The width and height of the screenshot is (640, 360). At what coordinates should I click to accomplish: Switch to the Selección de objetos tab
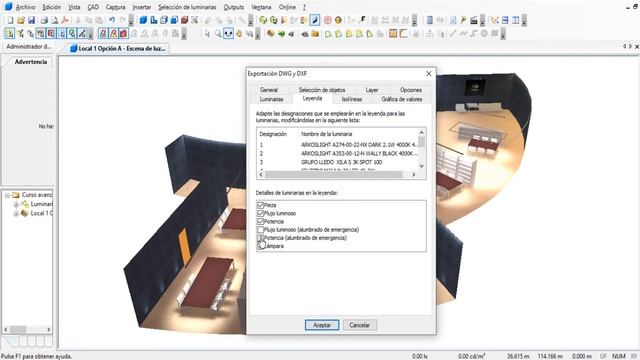click(322, 90)
